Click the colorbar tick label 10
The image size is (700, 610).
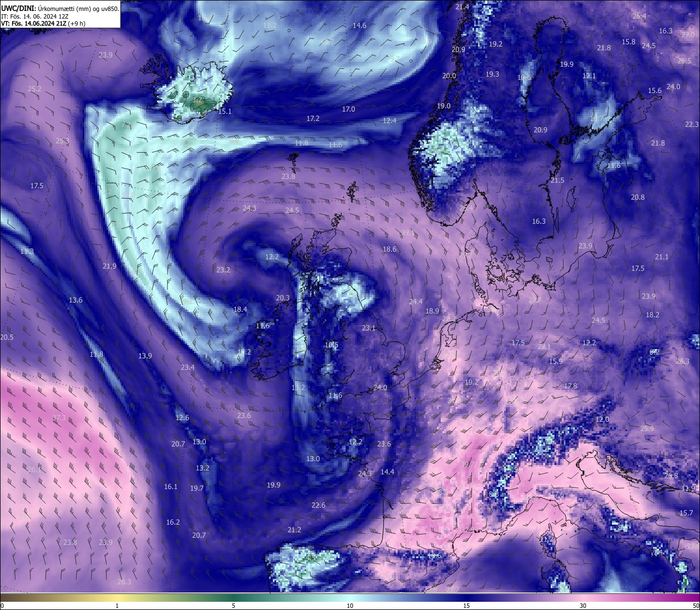coord(350,606)
